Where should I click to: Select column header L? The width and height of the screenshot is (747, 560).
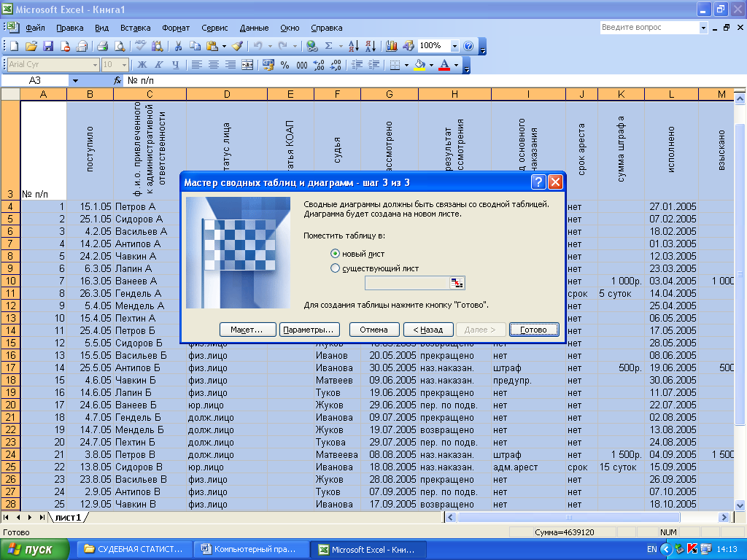tap(671, 94)
